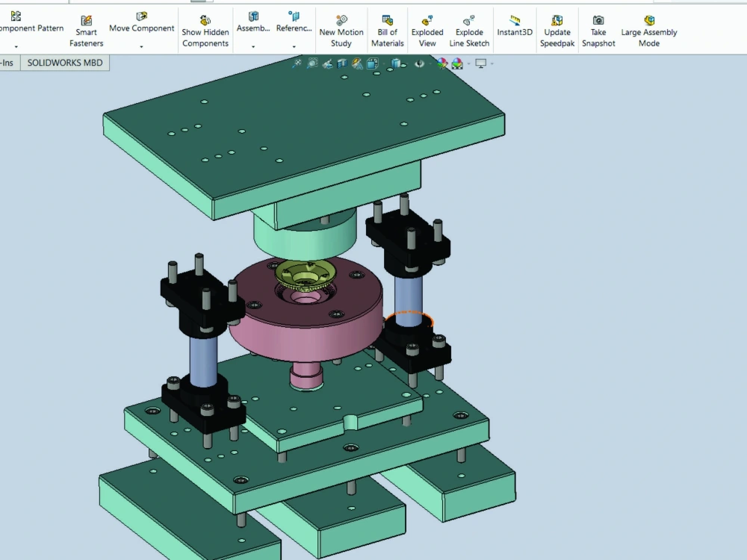Toggle the Hide/Show Items eye icon
The height and width of the screenshot is (560, 747).
click(x=419, y=63)
